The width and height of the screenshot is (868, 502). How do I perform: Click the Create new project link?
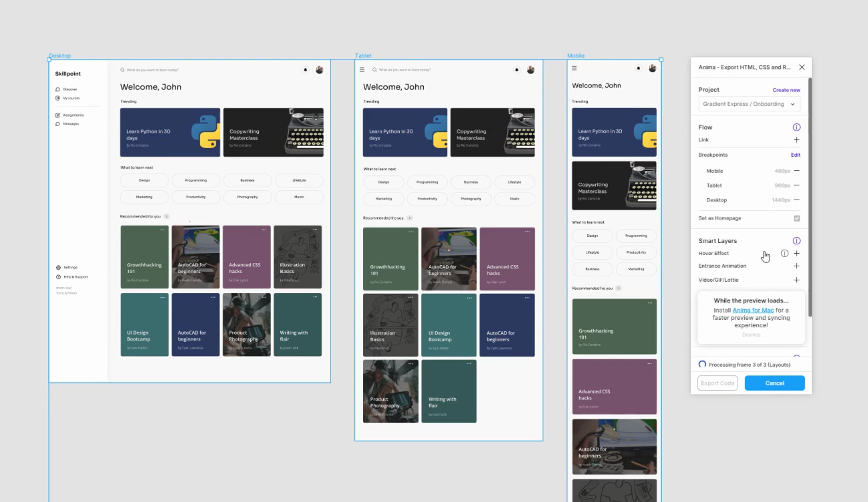click(x=786, y=90)
